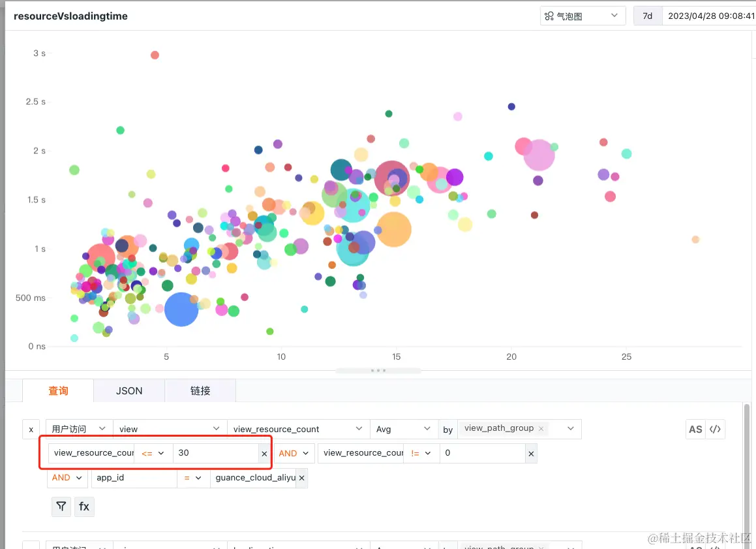Switch to the 链接 tab
The width and height of the screenshot is (756, 549).
pos(200,391)
